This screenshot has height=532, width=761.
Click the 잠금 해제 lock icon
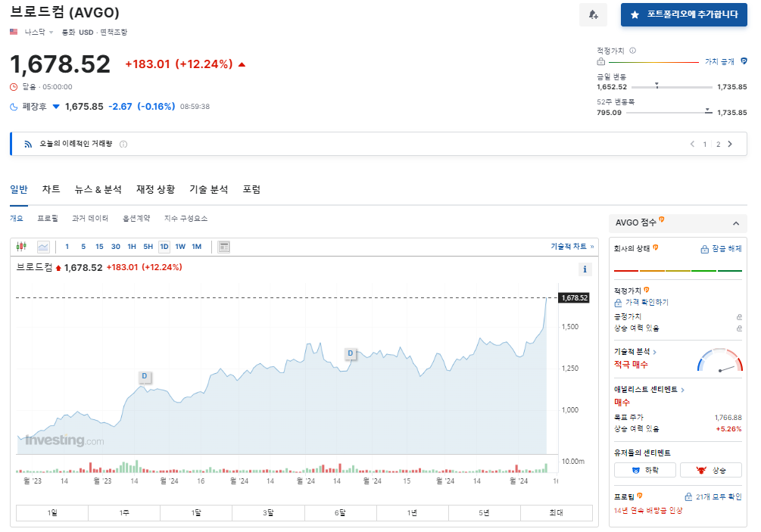[705, 250]
